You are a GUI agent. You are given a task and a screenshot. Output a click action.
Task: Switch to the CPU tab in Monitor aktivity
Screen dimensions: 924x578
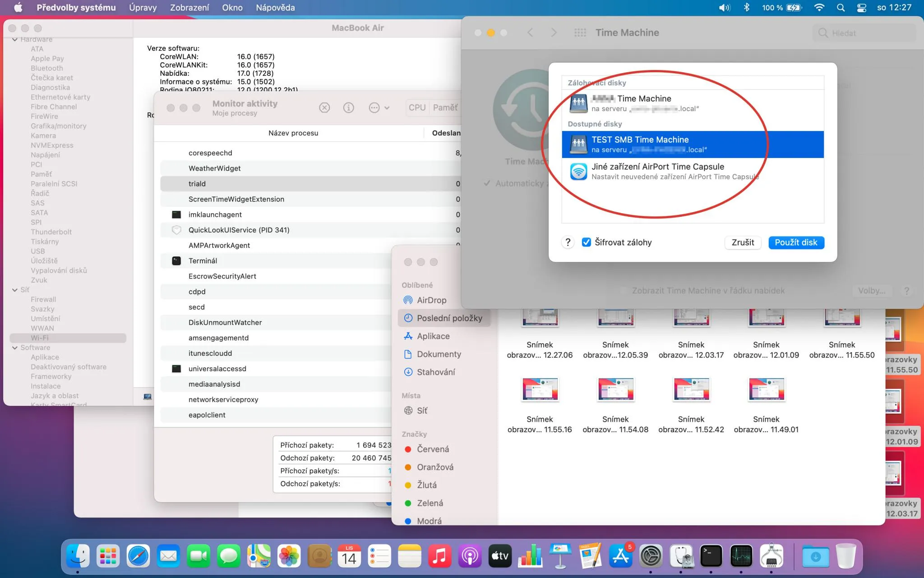417,107
